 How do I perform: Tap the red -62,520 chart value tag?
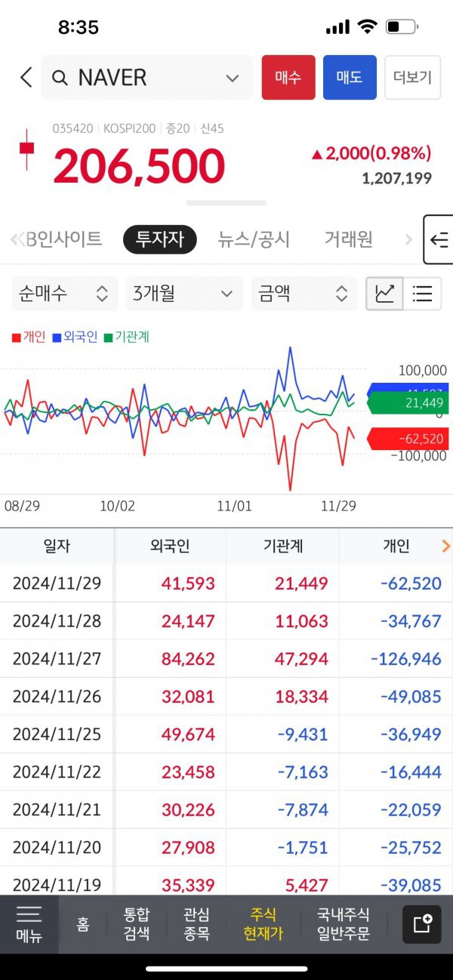(408, 438)
